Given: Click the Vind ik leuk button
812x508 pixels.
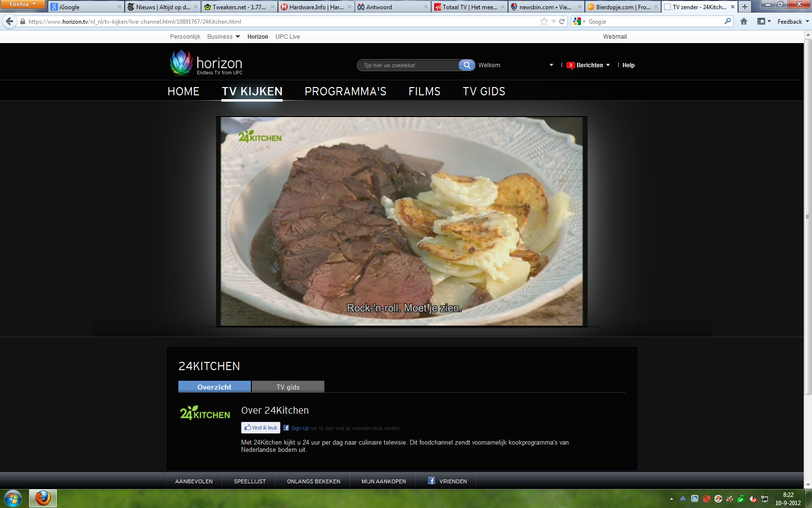Looking at the screenshot, I should pyautogui.click(x=261, y=428).
